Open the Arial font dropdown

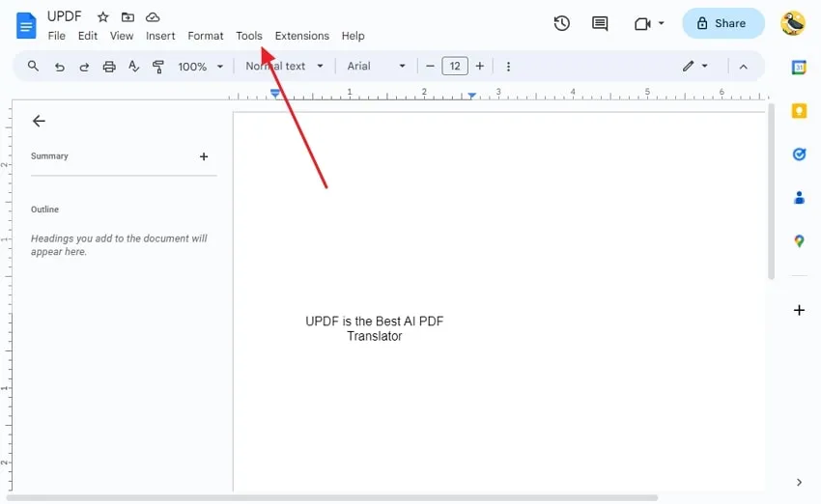(376, 66)
